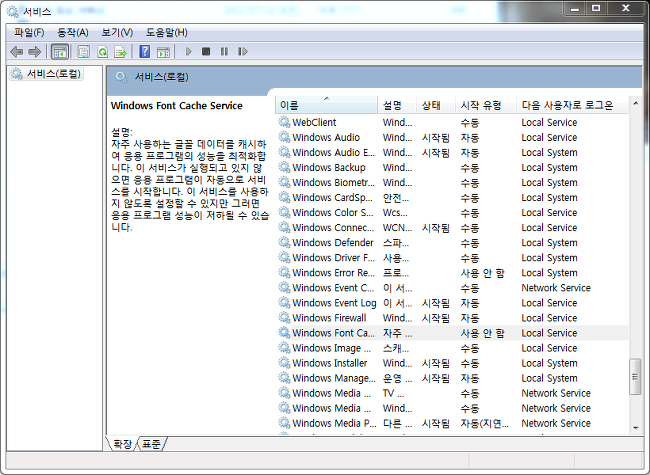This screenshot has width=650, height=475.
Task: Click the TV ... description cell
Action: pos(393,393)
